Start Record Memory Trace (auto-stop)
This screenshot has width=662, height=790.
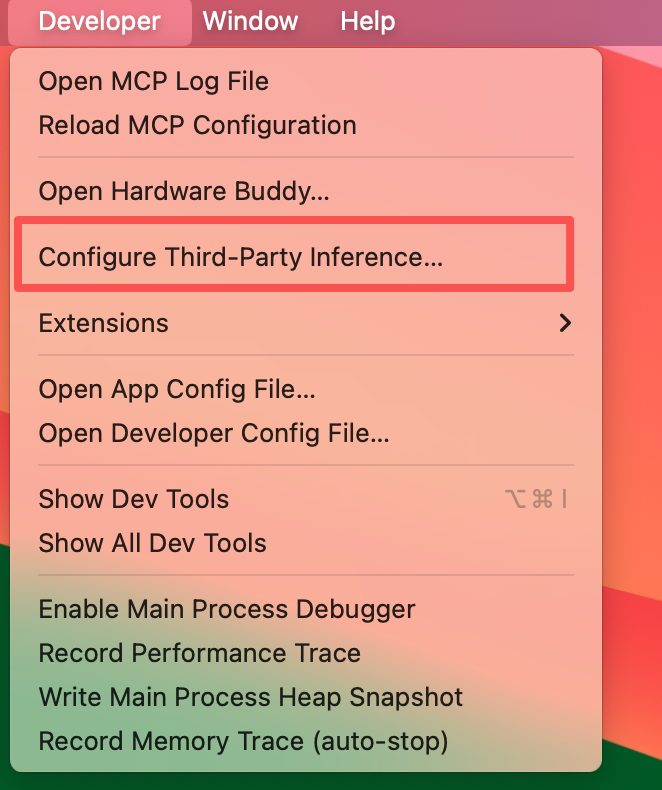tap(243, 741)
